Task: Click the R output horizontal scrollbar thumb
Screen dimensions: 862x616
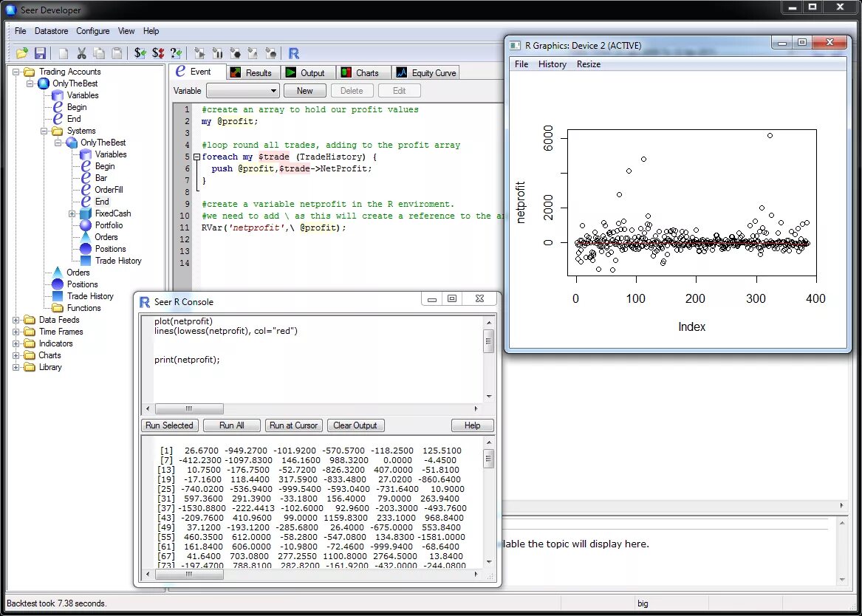Action: pyautogui.click(x=189, y=574)
